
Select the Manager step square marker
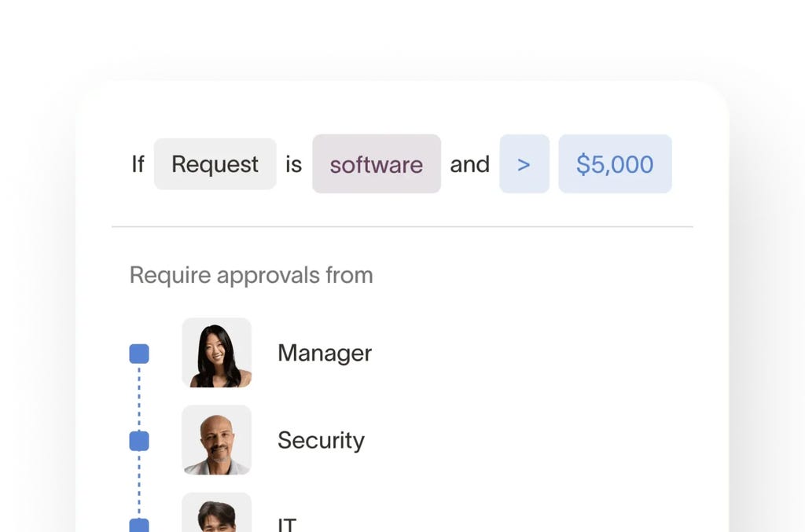click(x=139, y=354)
